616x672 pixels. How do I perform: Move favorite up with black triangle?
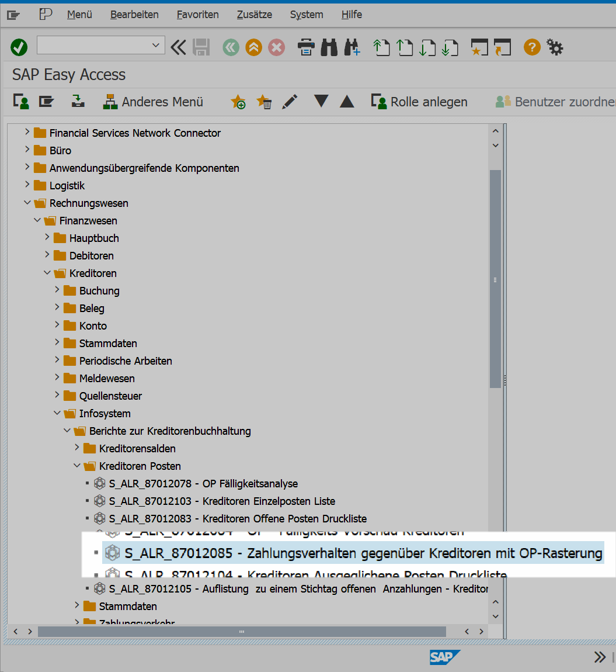click(x=347, y=102)
